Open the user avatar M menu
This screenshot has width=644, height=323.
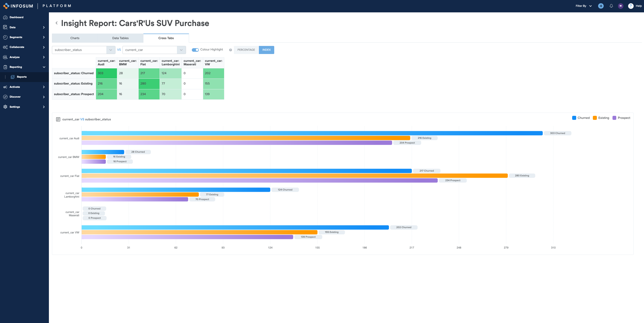621,6
